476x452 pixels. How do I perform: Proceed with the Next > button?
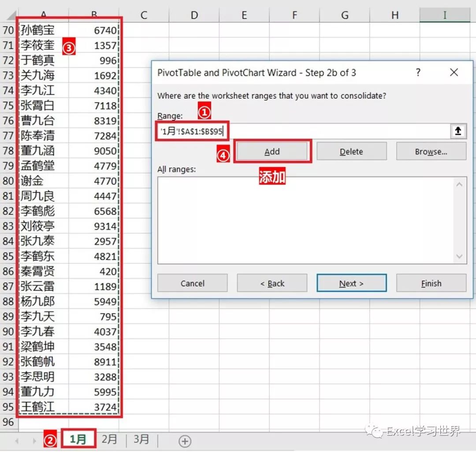(x=351, y=284)
